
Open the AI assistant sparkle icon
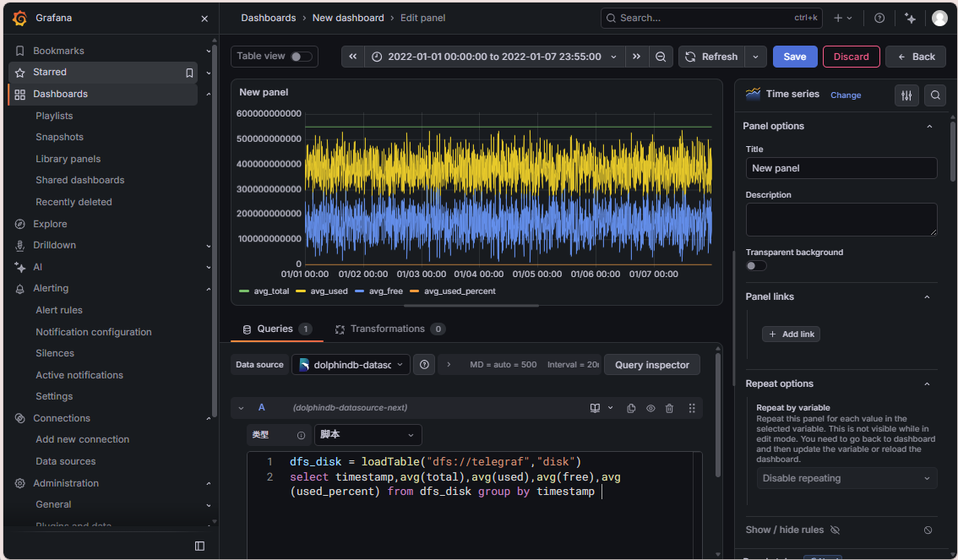[x=911, y=19]
